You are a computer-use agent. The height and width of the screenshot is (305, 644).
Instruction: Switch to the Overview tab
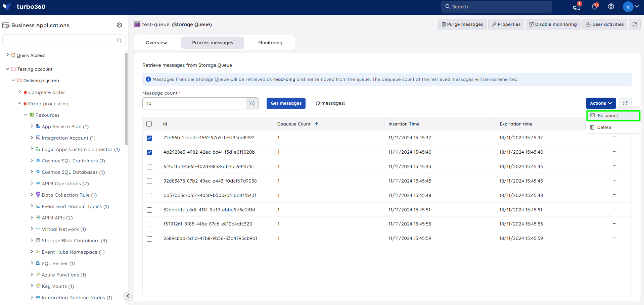[156, 43]
